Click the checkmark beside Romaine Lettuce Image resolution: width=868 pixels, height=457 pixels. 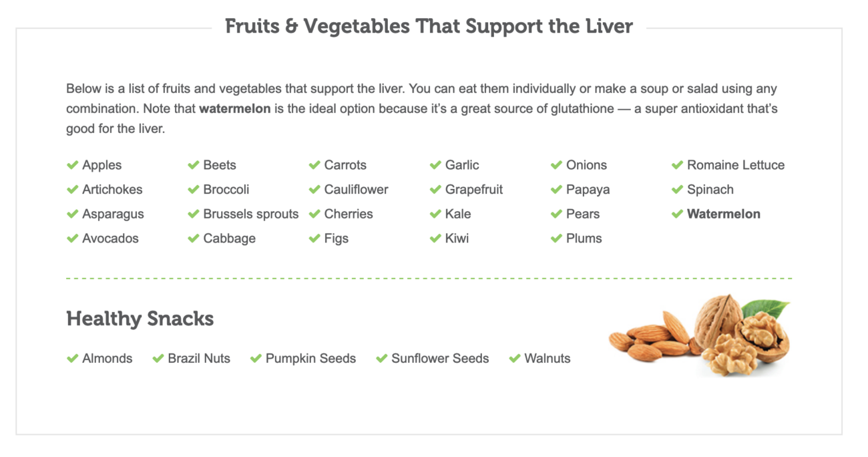(677, 165)
